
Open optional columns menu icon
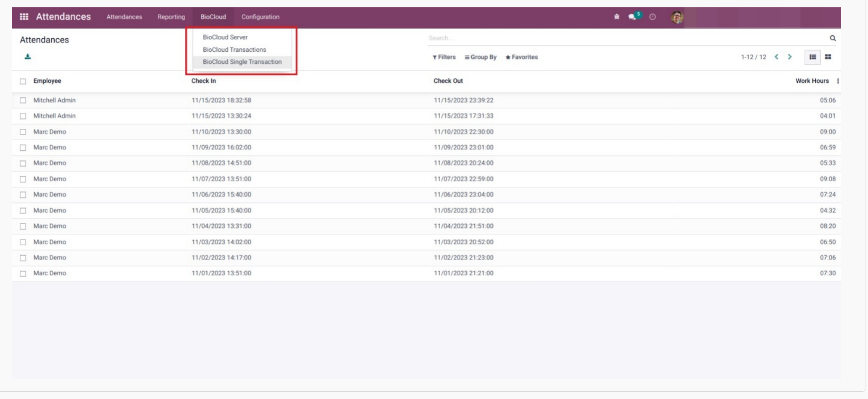tap(838, 81)
